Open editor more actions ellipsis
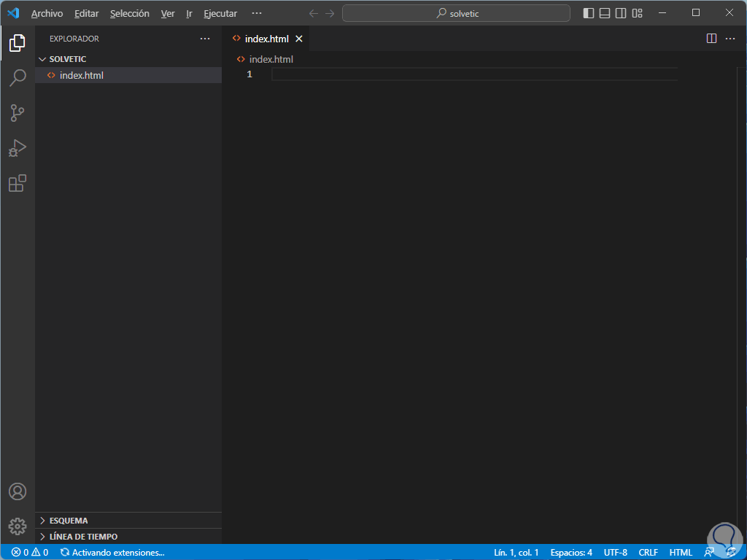The width and height of the screenshot is (747, 560). click(x=729, y=39)
